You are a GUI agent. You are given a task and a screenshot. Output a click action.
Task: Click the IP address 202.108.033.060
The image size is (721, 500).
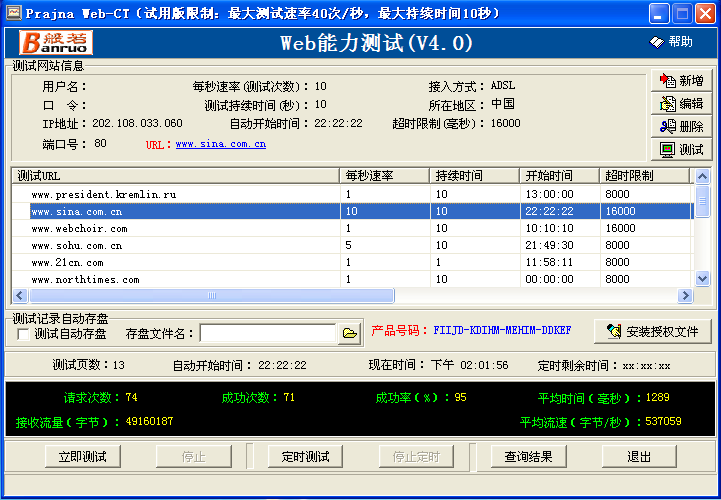[x=137, y=123]
